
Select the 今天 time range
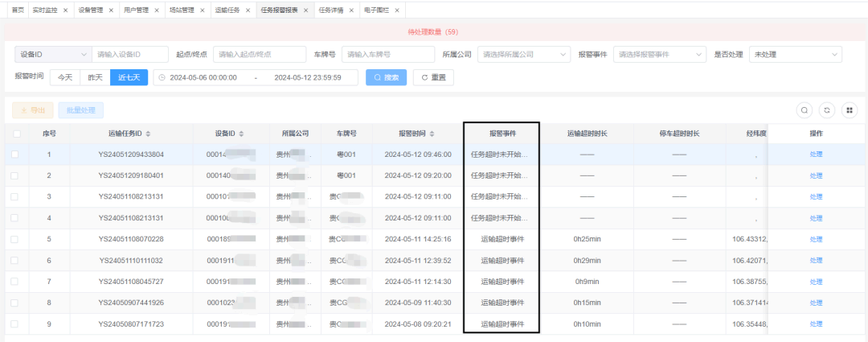[x=65, y=77]
